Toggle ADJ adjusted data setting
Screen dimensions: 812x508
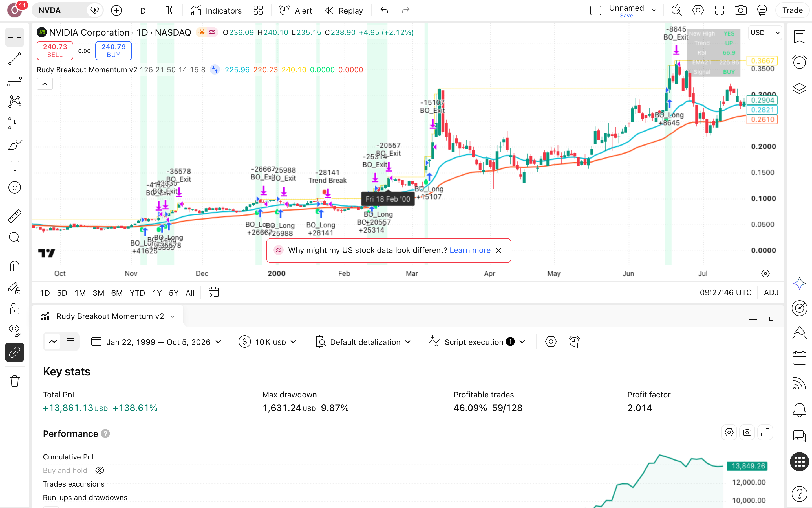(x=771, y=293)
